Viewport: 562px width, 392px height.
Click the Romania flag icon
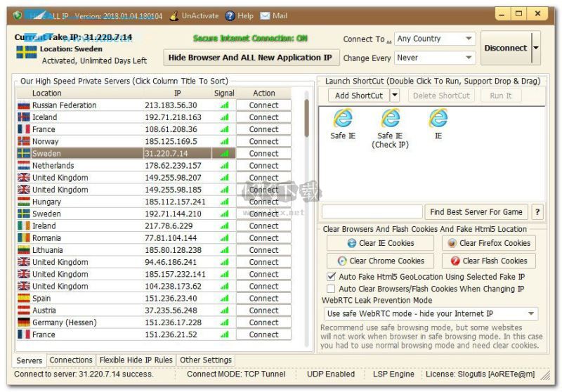24,238
